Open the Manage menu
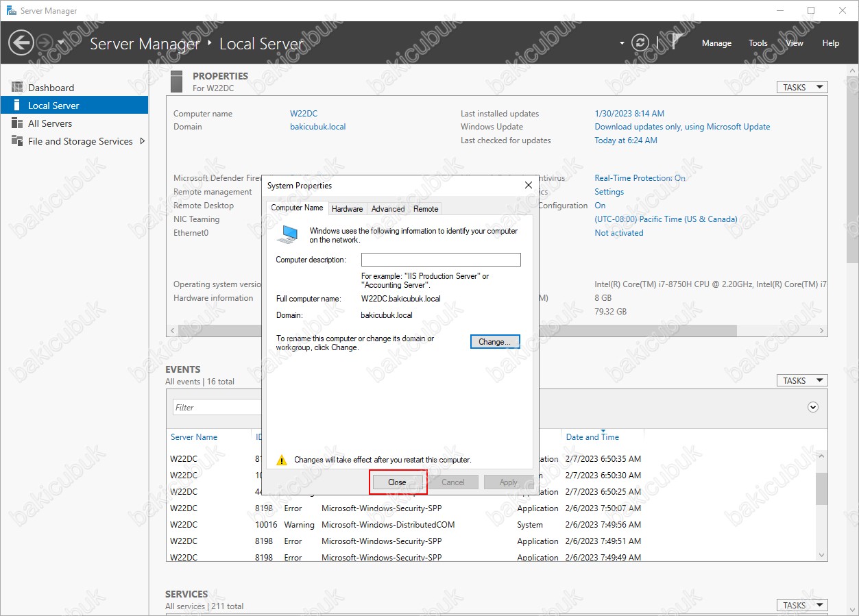 pos(716,43)
